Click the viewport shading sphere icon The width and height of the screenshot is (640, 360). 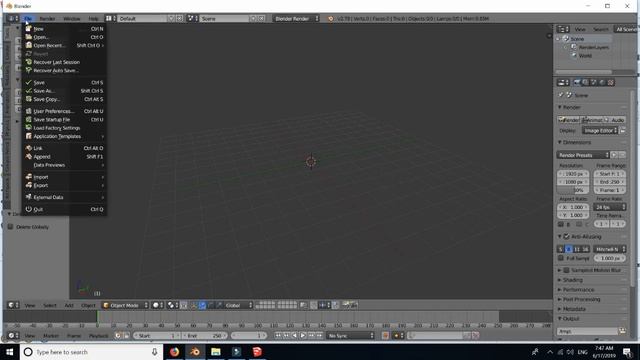158,305
